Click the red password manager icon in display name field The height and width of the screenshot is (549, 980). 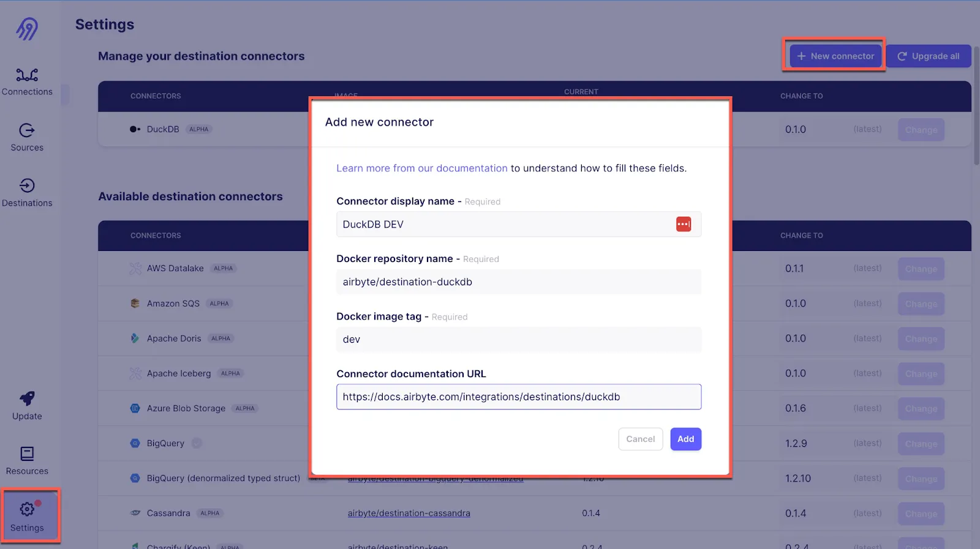tap(684, 224)
